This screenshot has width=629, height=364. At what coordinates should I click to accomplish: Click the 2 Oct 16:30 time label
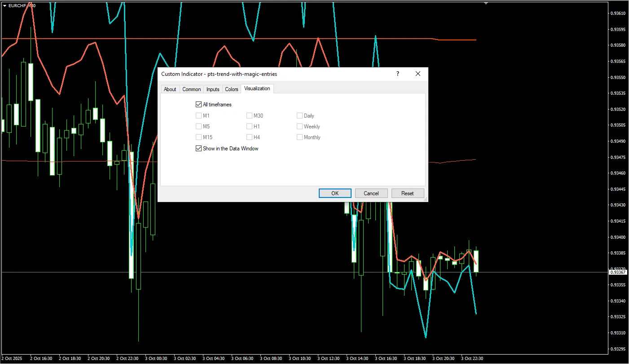(x=41, y=359)
